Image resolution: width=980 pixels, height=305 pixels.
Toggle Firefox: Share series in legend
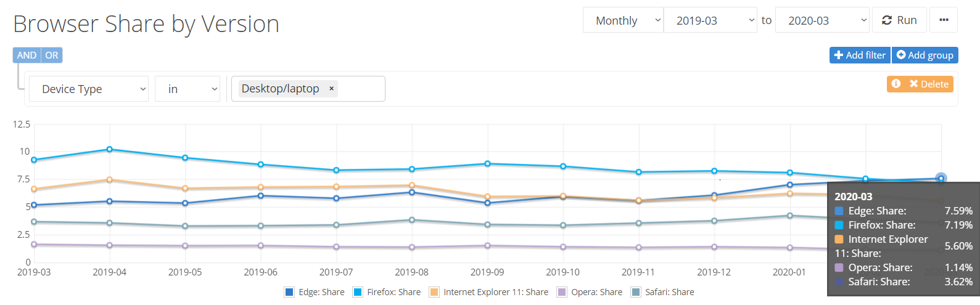click(x=387, y=292)
